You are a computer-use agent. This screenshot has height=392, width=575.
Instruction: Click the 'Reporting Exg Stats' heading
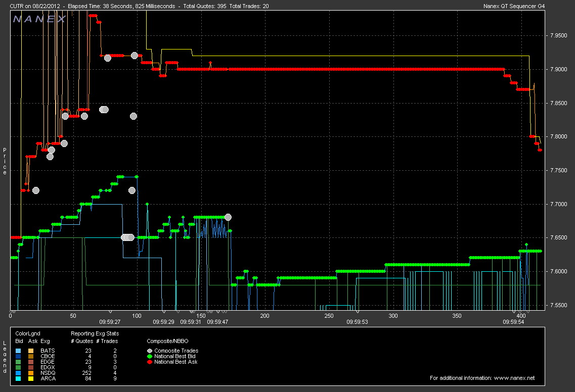tap(95, 334)
